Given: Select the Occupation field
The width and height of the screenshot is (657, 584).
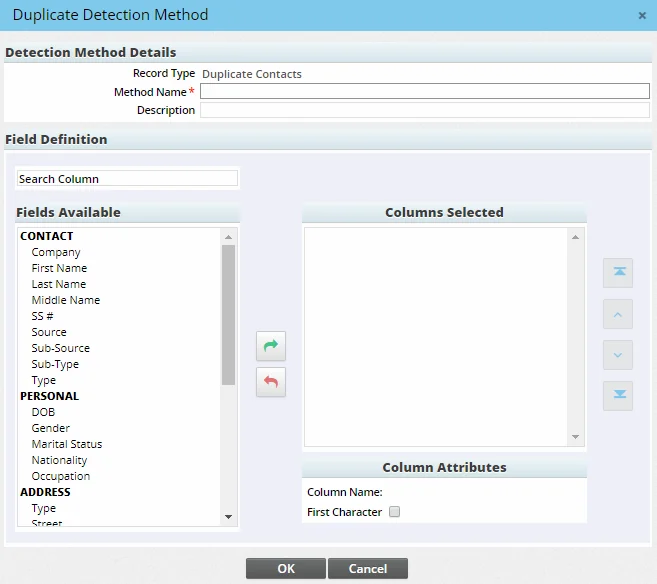Looking at the screenshot, I should 60,476.
